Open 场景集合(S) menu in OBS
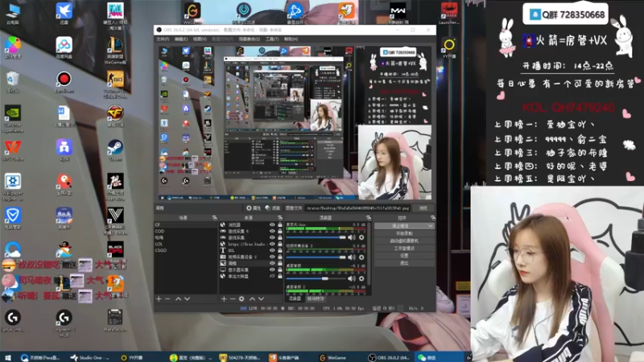Viewport: 644px width, 362px height. pos(249,39)
